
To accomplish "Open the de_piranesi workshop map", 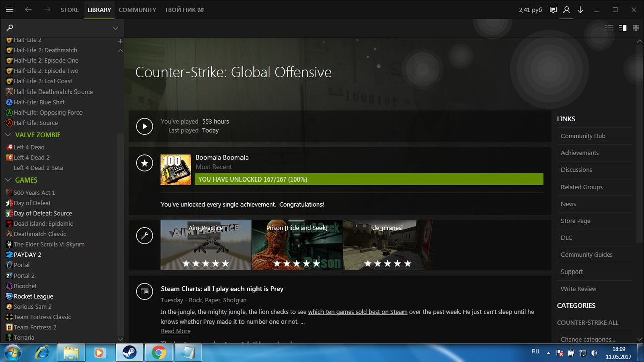I will pos(388,245).
